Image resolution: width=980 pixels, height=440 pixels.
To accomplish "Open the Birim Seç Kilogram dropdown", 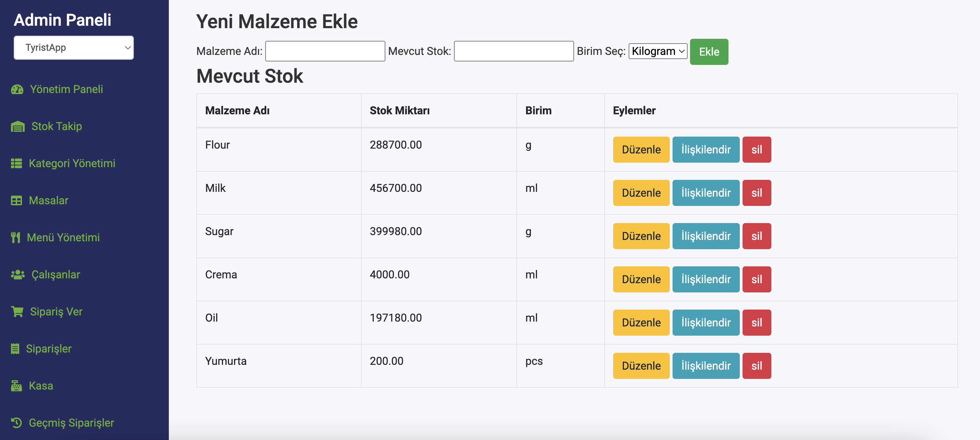I will tap(657, 51).
